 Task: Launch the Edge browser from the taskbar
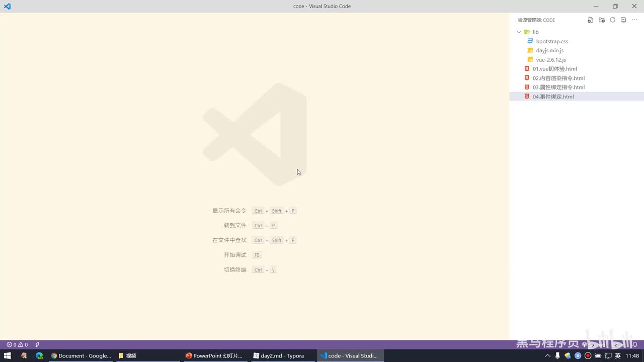(x=39, y=355)
